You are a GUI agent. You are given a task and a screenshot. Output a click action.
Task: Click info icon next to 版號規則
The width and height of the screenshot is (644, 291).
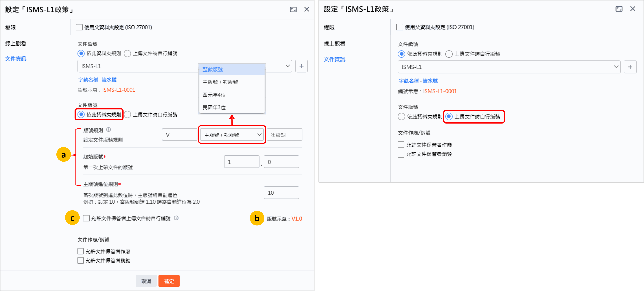(109, 130)
